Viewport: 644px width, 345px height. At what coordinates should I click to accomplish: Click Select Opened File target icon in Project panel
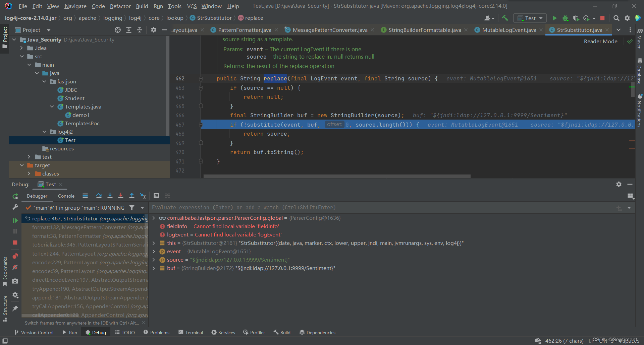[x=118, y=30]
